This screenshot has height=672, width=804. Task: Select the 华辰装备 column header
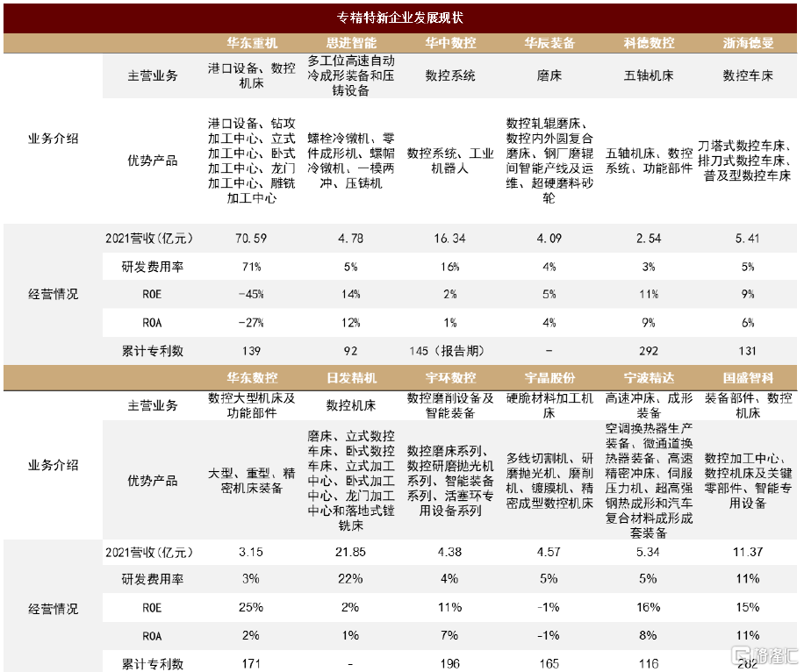coord(549,43)
